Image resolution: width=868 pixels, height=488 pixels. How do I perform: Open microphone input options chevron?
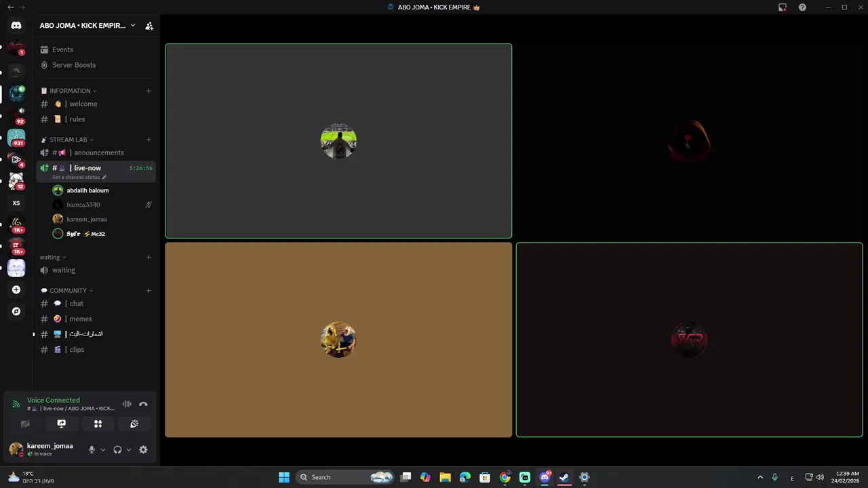coord(103,449)
